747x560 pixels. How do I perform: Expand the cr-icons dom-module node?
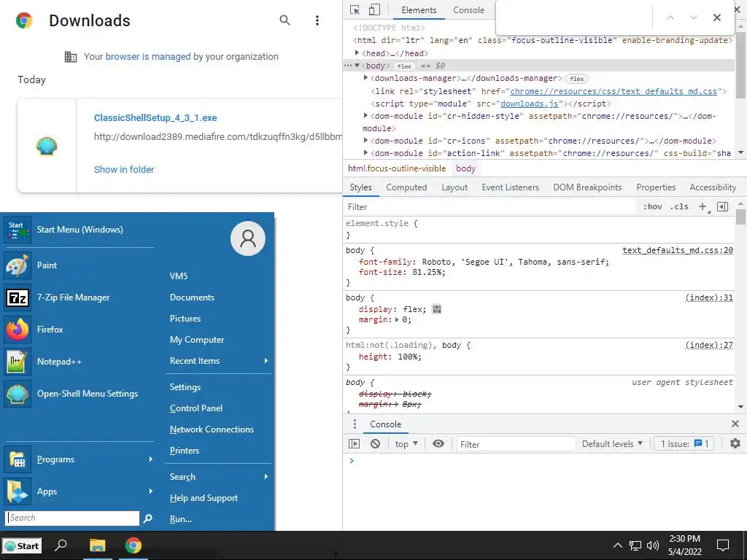point(366,140)
